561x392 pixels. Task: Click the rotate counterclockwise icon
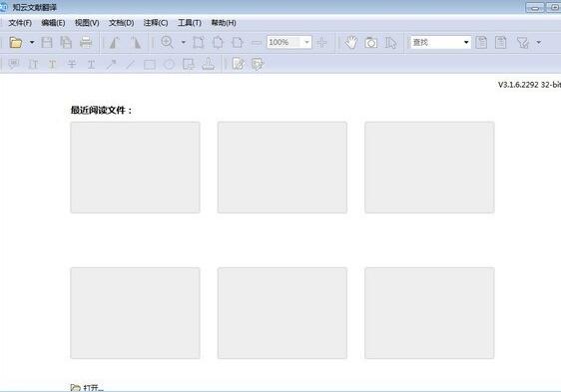point(115,43)
